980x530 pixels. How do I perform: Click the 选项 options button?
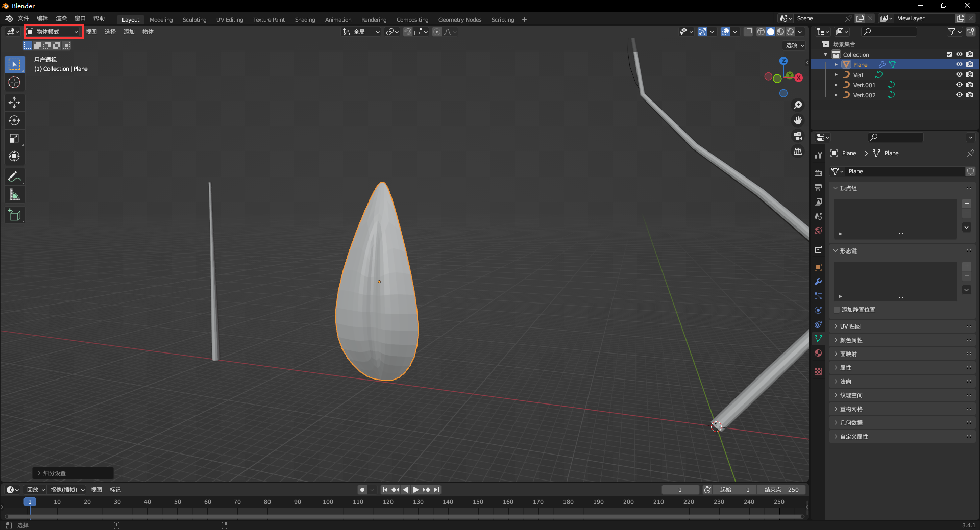[794, 45]
